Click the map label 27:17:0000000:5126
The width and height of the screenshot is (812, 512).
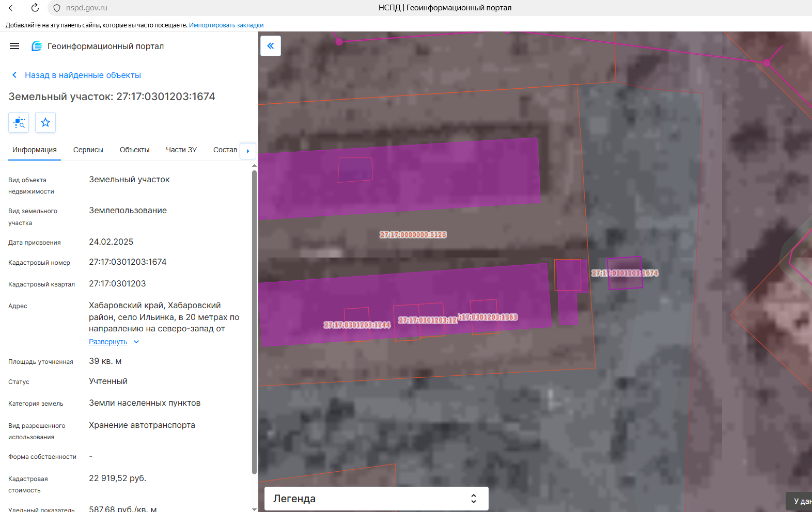pos(413,234)
